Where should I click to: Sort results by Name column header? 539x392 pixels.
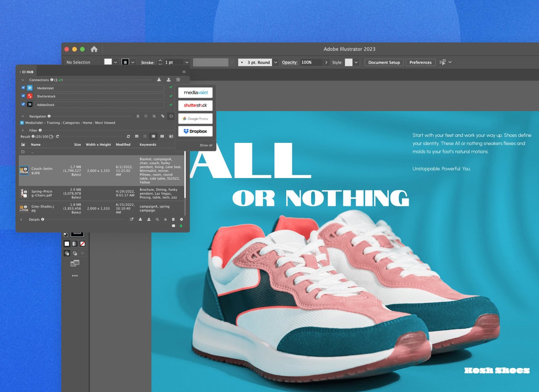[36, 145]
